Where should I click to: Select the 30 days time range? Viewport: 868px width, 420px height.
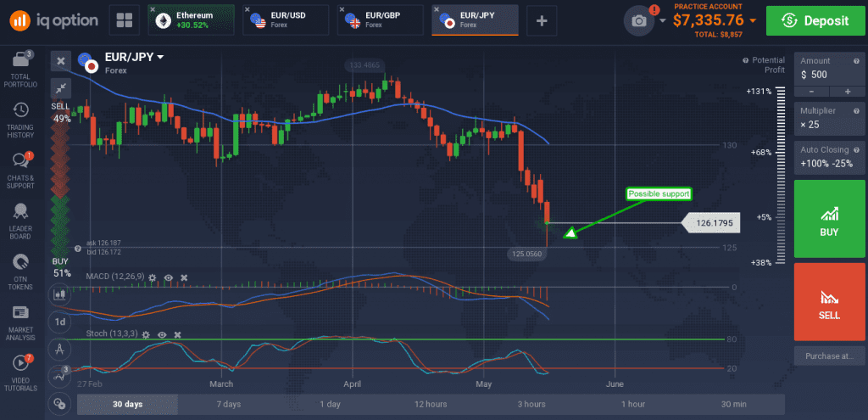pos(127,404)
